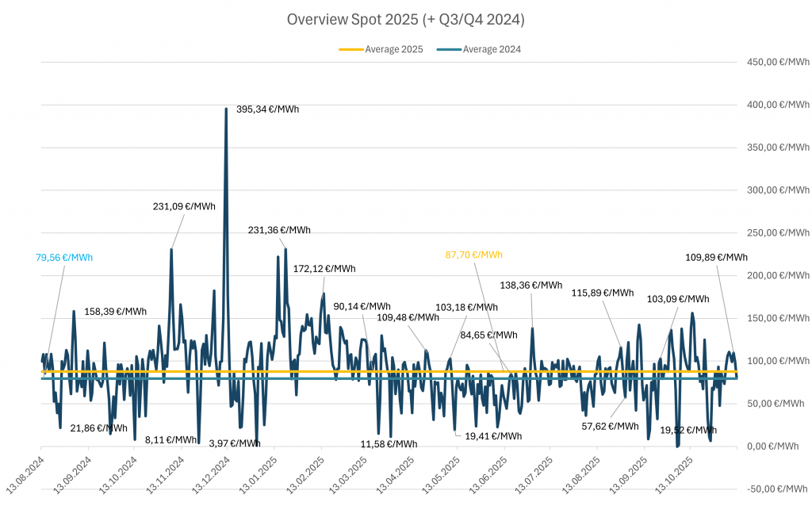Select the blue 79,56 €/MWh average label
Screen dimensions: 812x510
coord(64,257)
